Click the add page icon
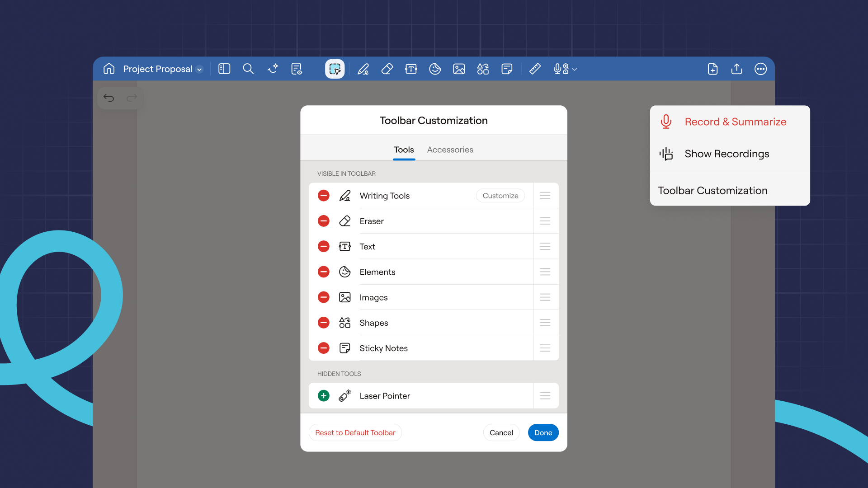 tap(712, 69)
